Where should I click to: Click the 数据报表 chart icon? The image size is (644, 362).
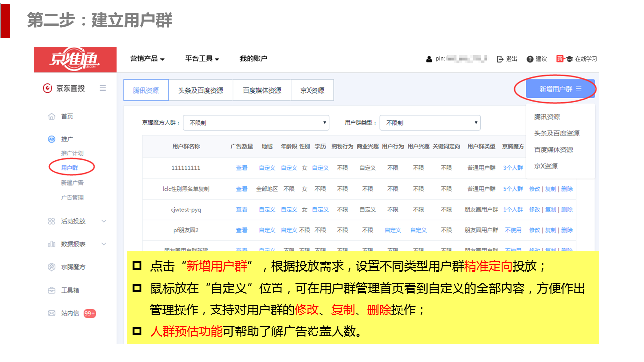pyautogui.click(x=51, y=244)
